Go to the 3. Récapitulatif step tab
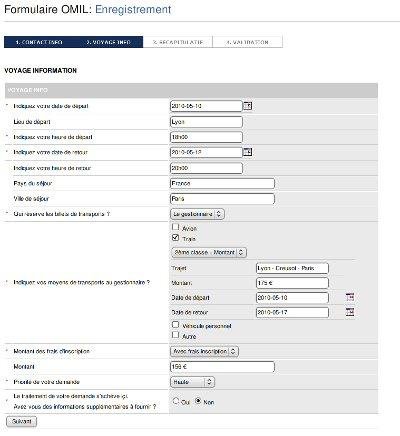Screen dimensions: 400x436 click(178, 42)
